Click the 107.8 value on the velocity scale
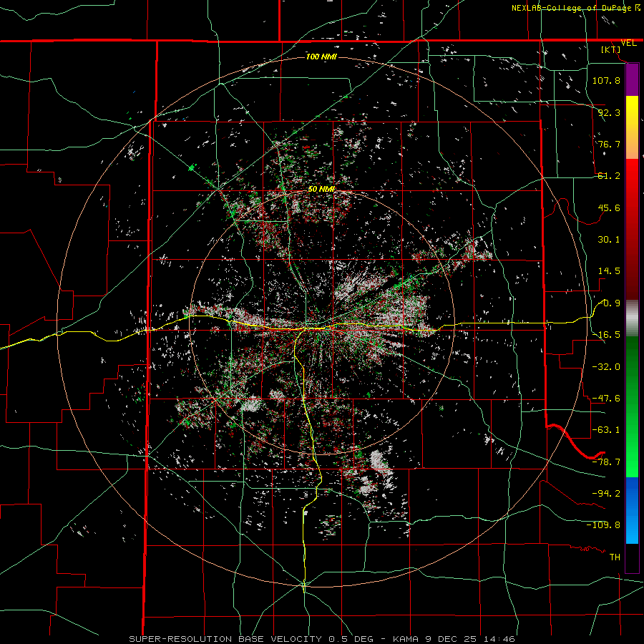 [606, 80]
